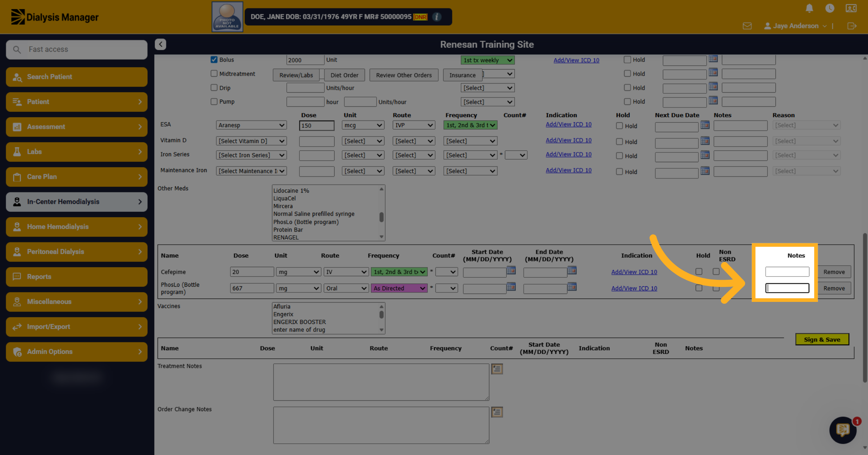This screenshot has height=455, width=868.
Task: Collapse sidebar with back arrow icon
Action: coord(161,44)
